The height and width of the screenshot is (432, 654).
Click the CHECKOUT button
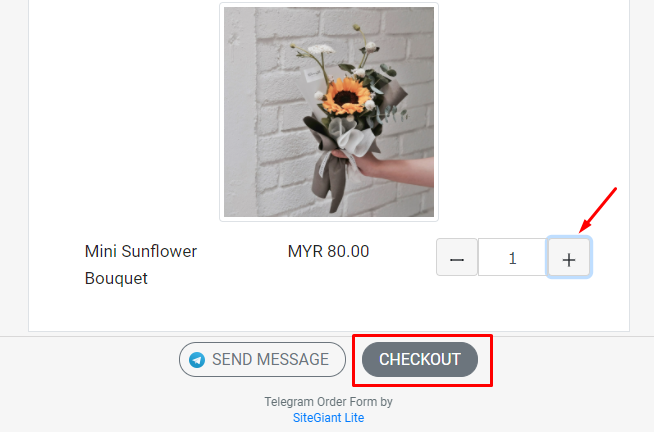[420, 359]
